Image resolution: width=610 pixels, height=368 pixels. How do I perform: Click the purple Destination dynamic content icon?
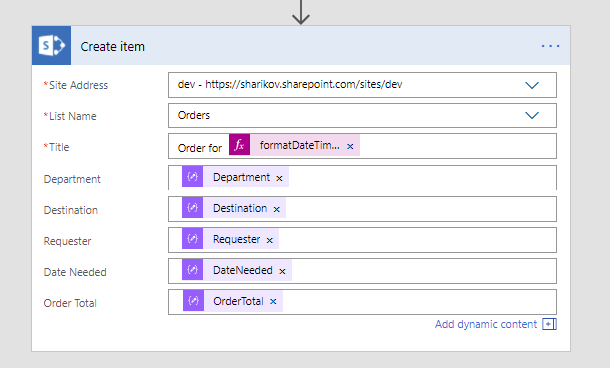pyautogui.click(x=193, y=208)
